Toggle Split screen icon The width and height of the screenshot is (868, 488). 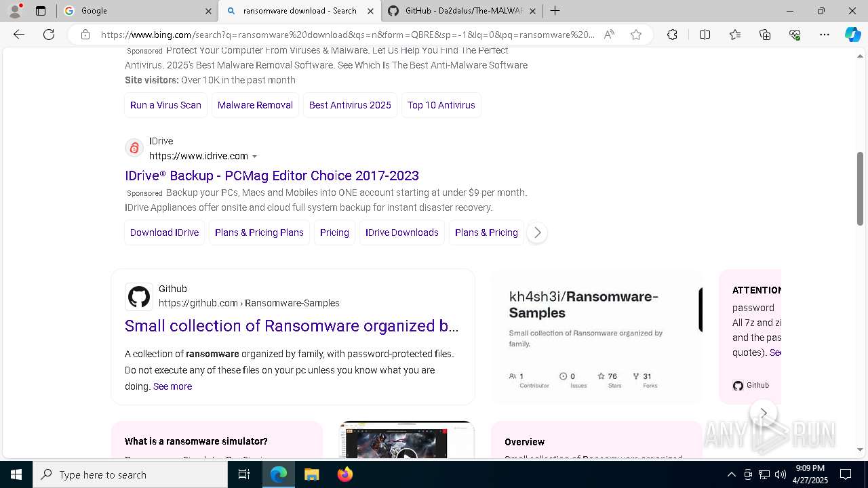coord(705,35)
